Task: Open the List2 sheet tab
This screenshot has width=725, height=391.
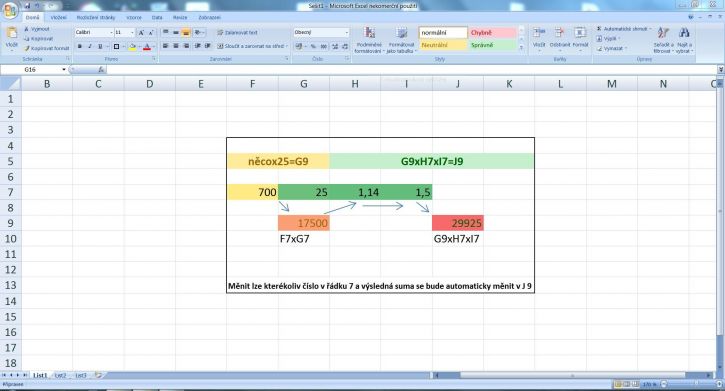Action: click(x=61, y=375)
